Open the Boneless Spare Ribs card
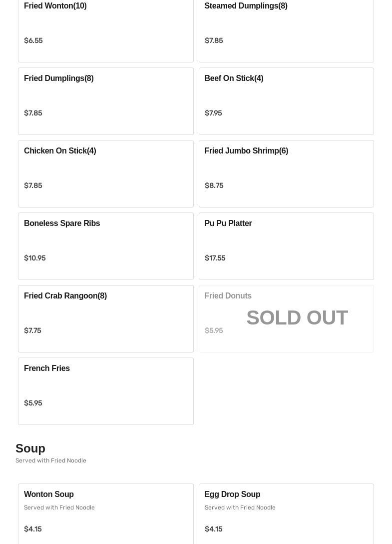Viewport: 392px width, 544px height. (105, 246)
